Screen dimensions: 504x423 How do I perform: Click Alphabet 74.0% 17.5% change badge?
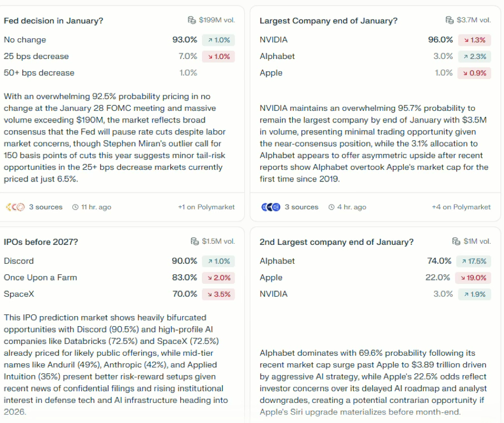click(x=474, y=261)
